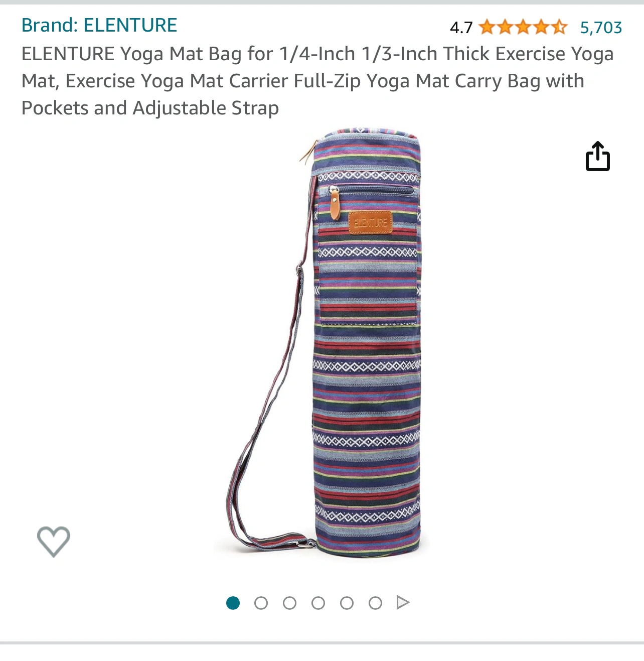Click the first filled orange star
Image resolution: width=644 pixels, height=661 pixels.
click(487, 27)
